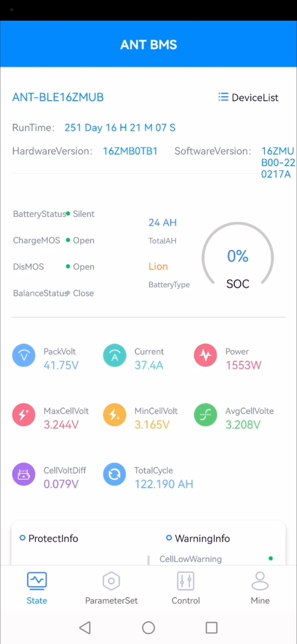Tap the DisMOS Open status indicator
297x644 pixels.
click(x=80, y=267)
